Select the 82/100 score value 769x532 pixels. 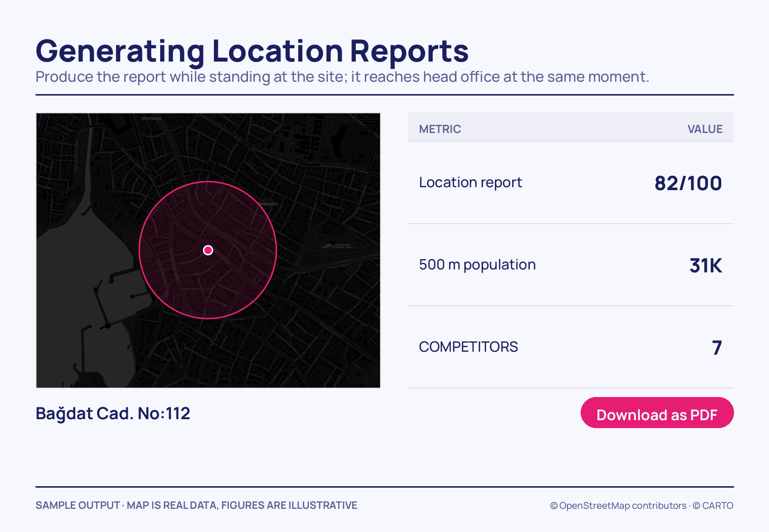pyautogui.click(x=688, y=183)
